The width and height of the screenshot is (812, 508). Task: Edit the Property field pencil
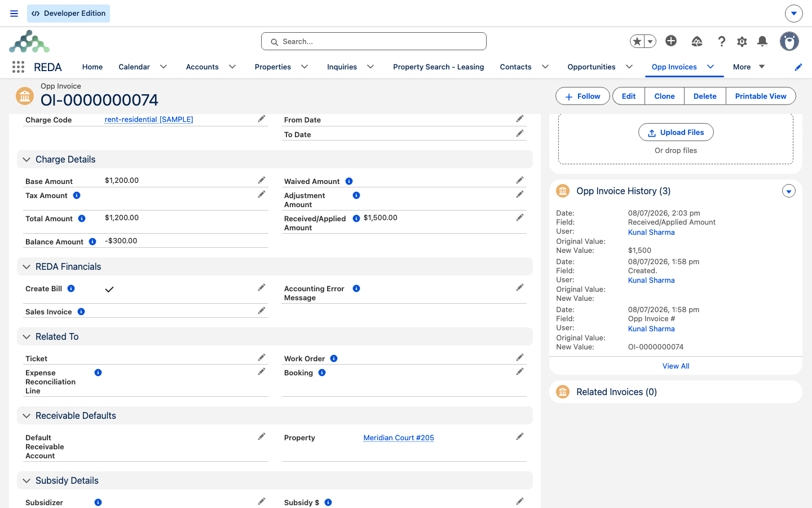click(x=520, y=436)
